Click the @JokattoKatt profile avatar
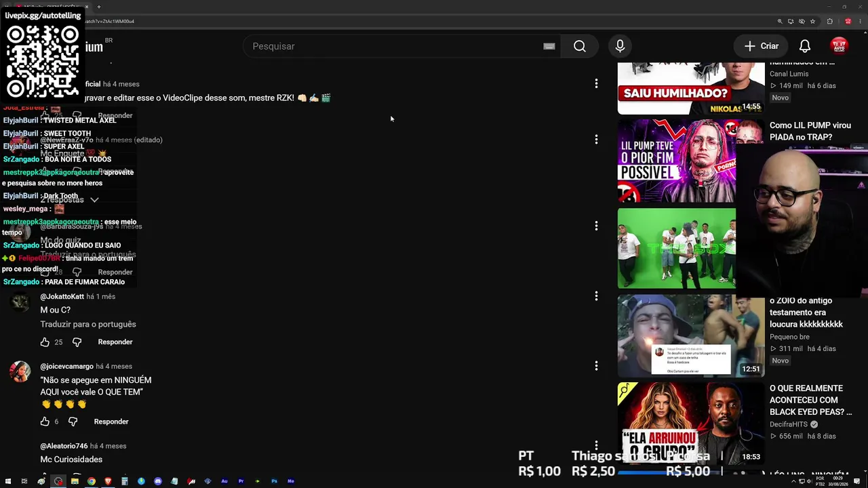The width and height of the screenshot is (868, 488). pos(20,302)
